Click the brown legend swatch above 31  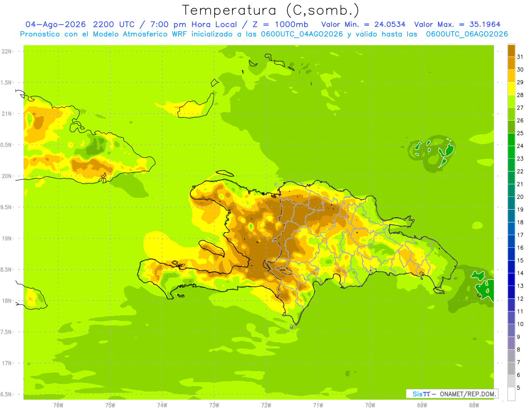[511, 51]
